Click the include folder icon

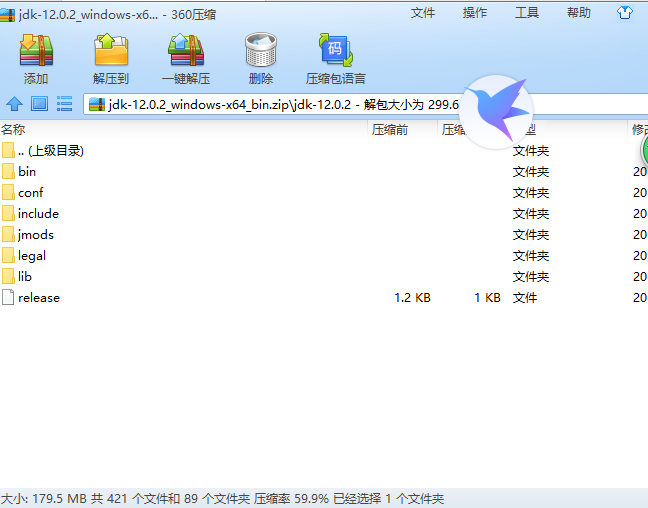pyautogui.click(x=8, y=214)
